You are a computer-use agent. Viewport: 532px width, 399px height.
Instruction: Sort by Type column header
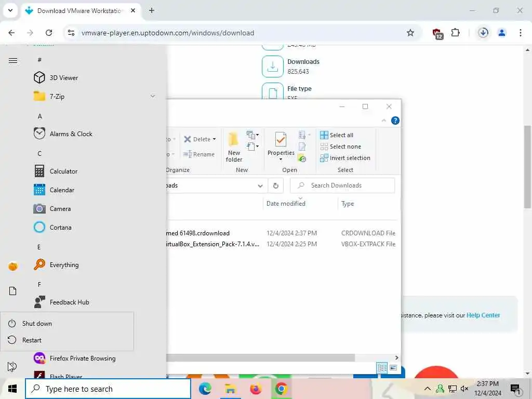click(348, 204)
